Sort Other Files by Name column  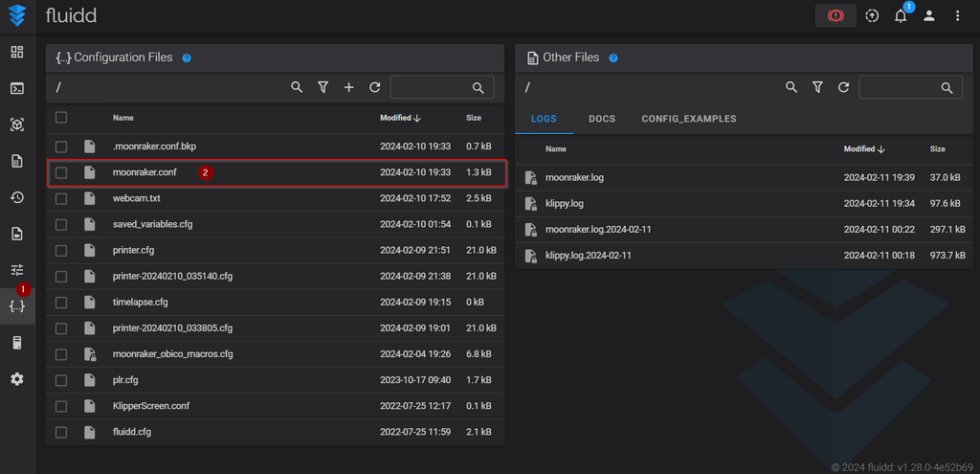(x=556, y=148)
